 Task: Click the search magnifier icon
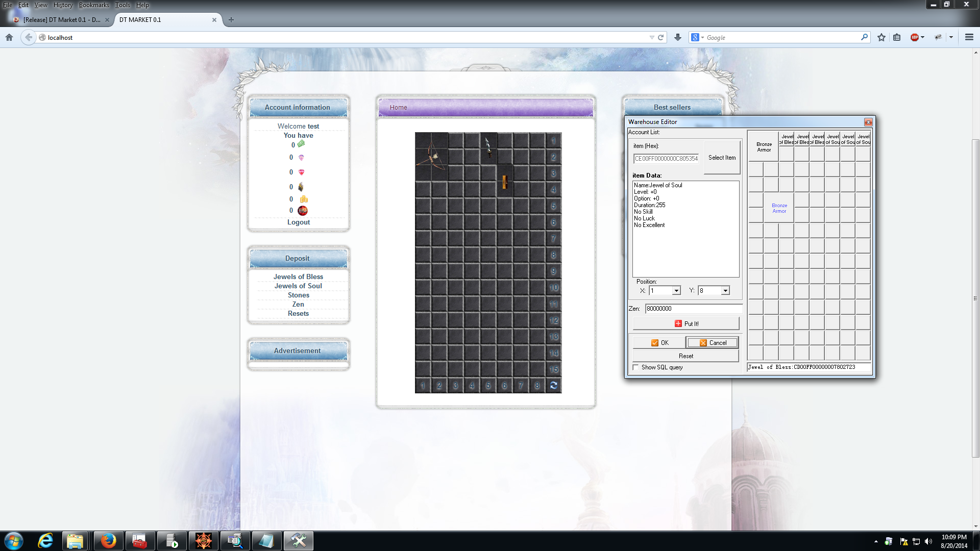point(864,37)
